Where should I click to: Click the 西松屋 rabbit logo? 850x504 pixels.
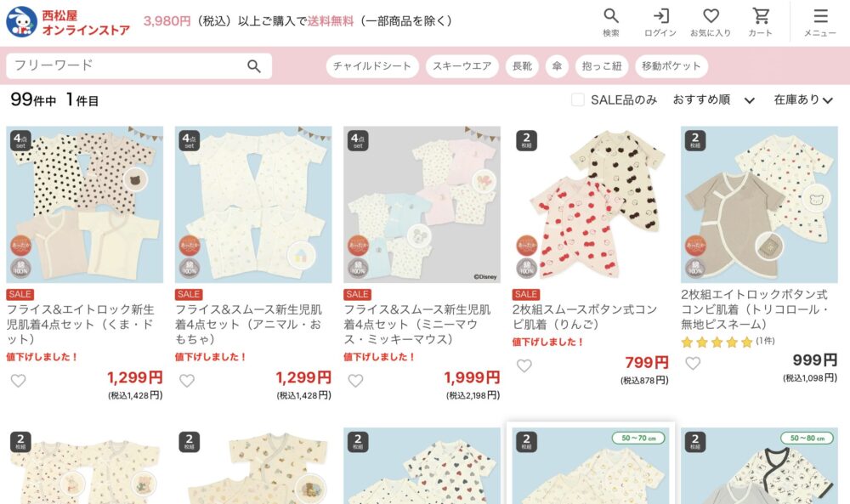pos(21,22)
